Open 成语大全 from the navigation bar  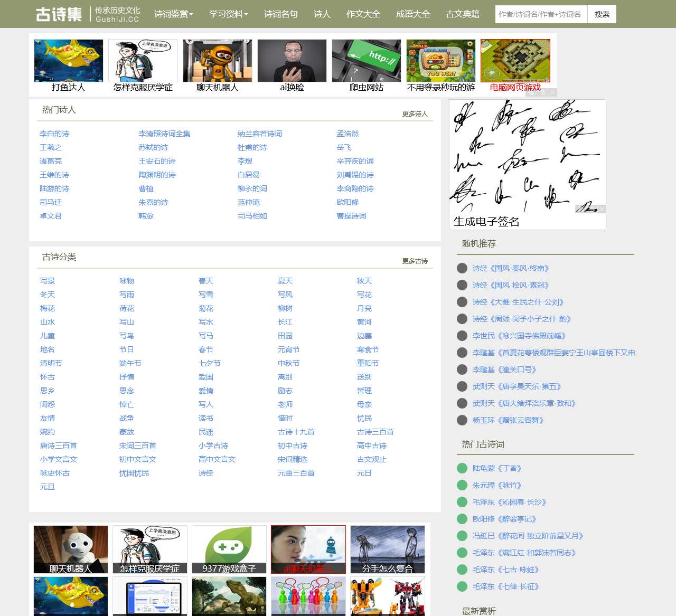click(413, 14)
